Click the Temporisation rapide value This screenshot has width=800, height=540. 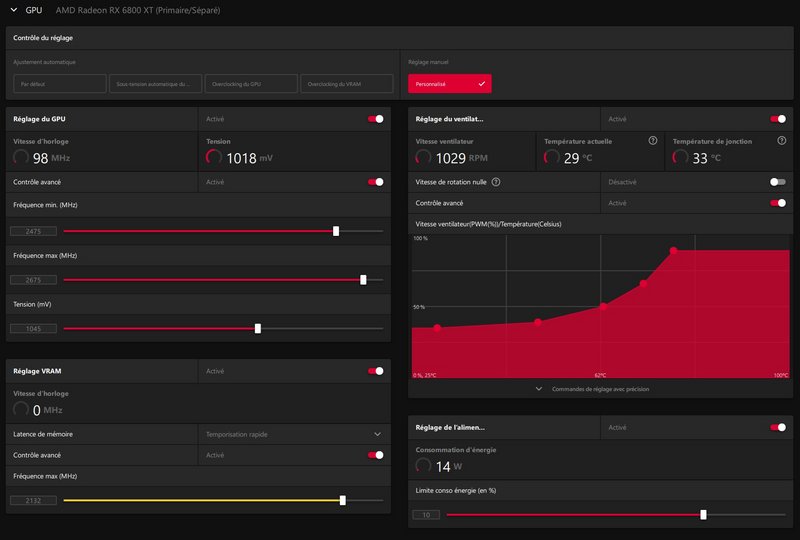(x=237, y=434)
